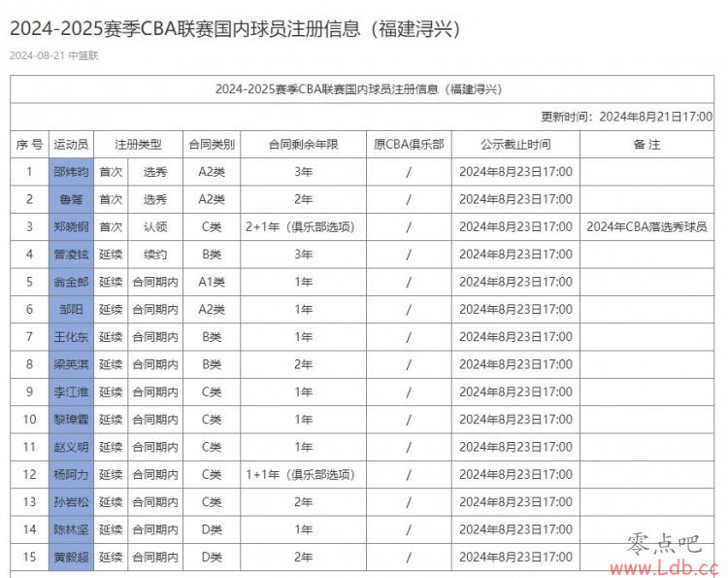Click the A2类 contract cell for 邹阳
728x578 pixels.
212,310
